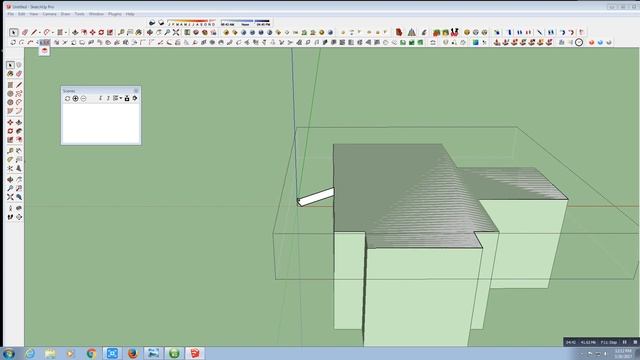Select the Polygon tool in left toolbox
640x360 pixels.
click(10, 102)
